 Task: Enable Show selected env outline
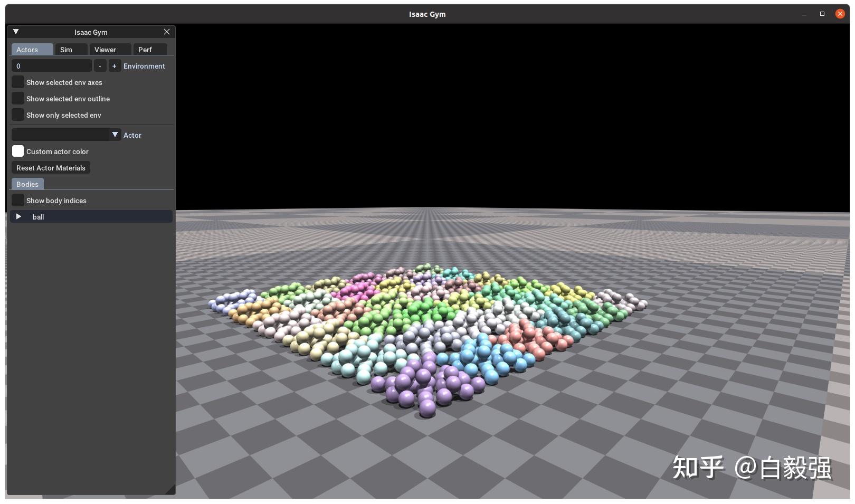[x=18, y=99]
